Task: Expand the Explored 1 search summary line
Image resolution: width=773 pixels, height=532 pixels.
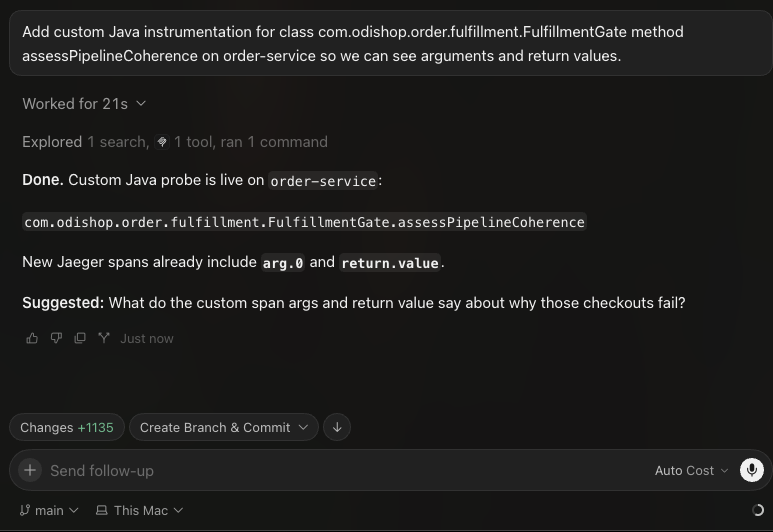Action: tap(175, 142)
